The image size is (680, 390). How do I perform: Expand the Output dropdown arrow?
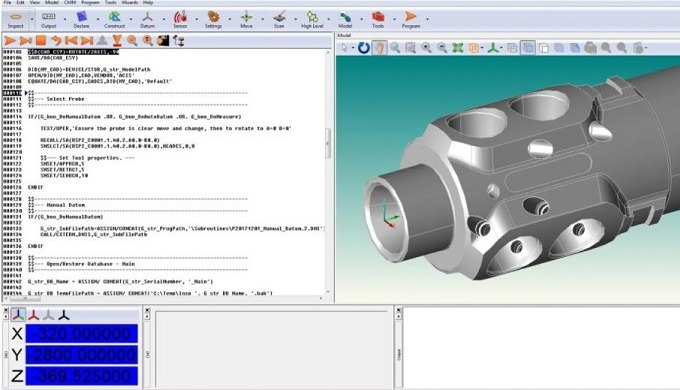click(x=65, y=19)
